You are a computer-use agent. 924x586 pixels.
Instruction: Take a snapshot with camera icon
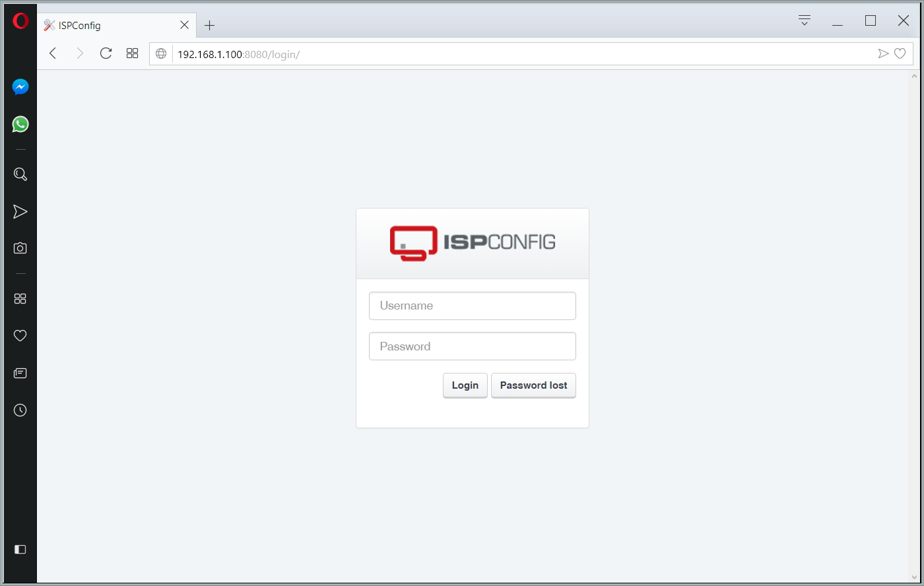20,248
